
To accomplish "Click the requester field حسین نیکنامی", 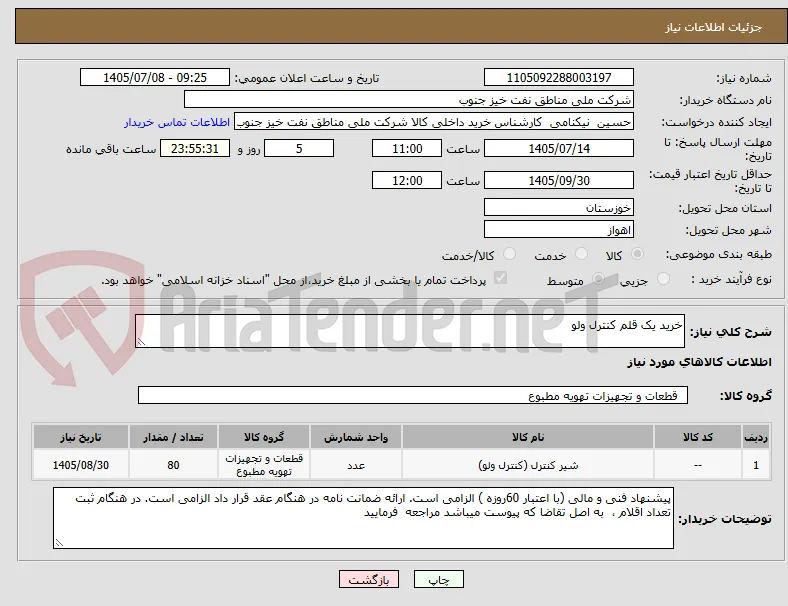I will (434, 122).
